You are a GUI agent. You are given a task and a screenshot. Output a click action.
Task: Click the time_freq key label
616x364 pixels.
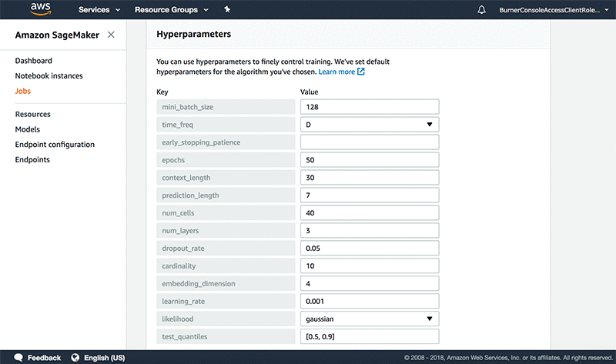click(x=226, y=125)
